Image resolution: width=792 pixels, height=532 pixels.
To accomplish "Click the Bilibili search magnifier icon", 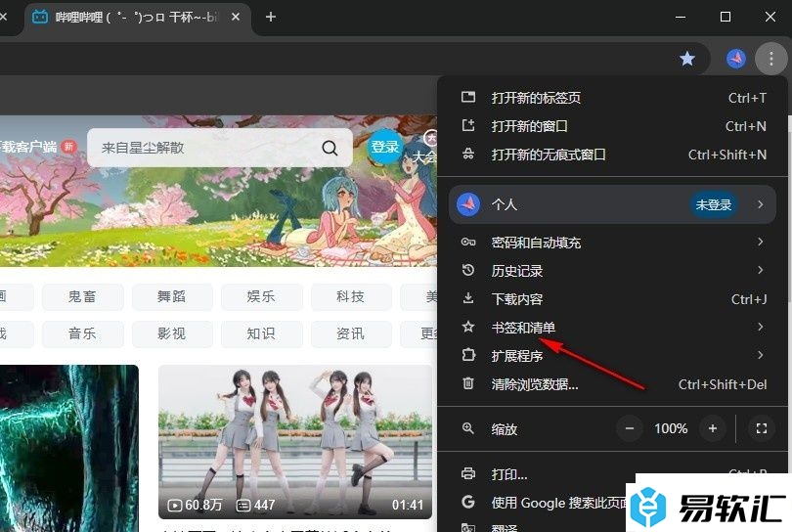I will click(330, 148).
